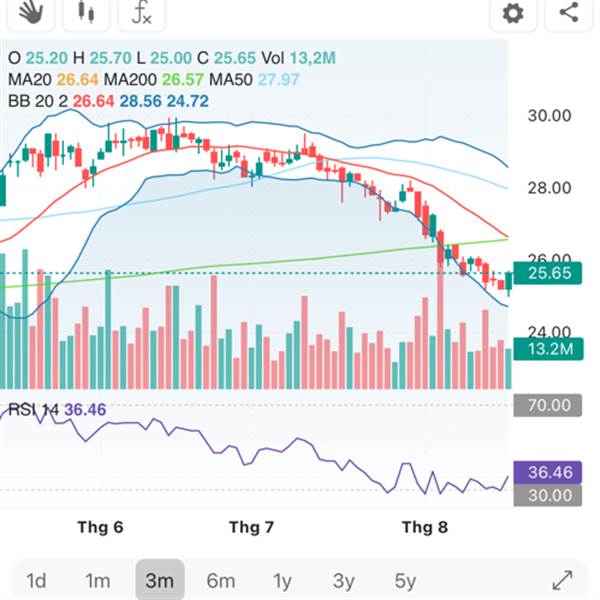Choose the 3y timeframe
This screenshot has height=600, width=600.
(x=343, y=581)
